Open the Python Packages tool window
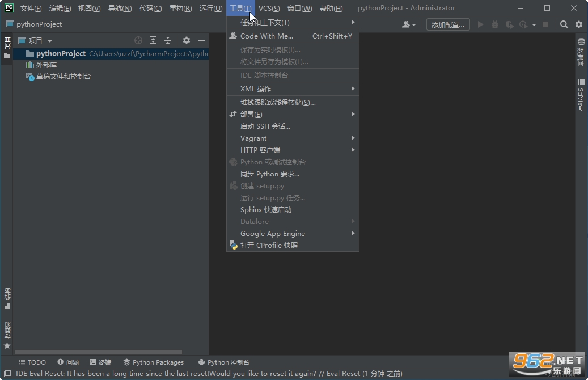This screenshot has width=588, height=380. coord(154,362)
